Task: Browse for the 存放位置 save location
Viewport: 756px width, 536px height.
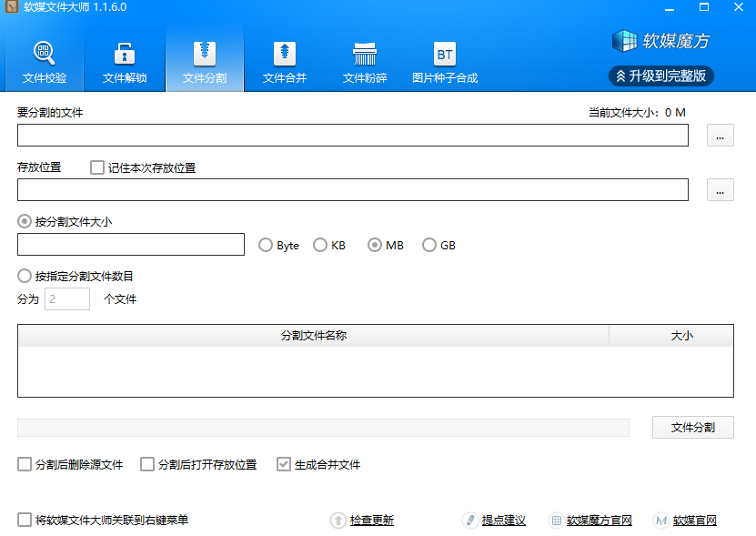Action: click(720, 190)
